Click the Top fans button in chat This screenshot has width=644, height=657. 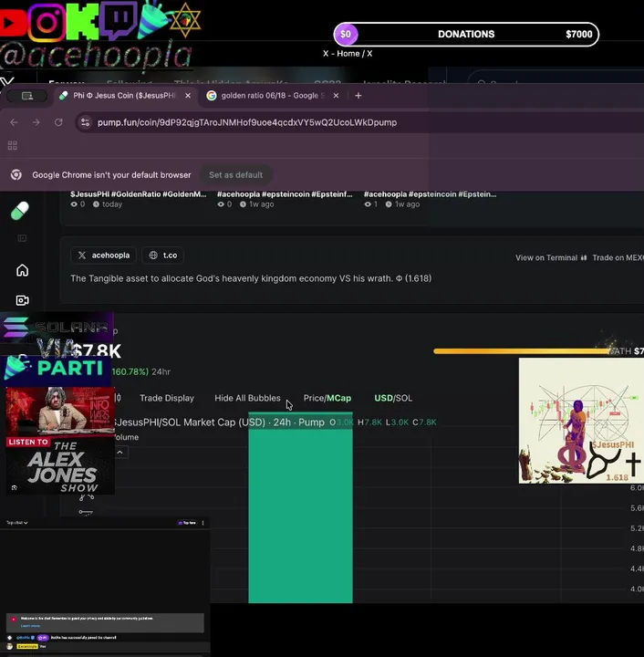tap(187, 523)
